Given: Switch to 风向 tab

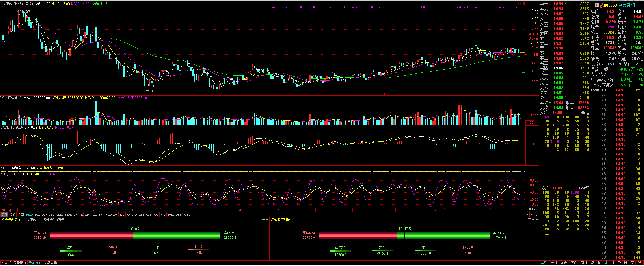Looking at the screenshot, I should tap(574, 263).
